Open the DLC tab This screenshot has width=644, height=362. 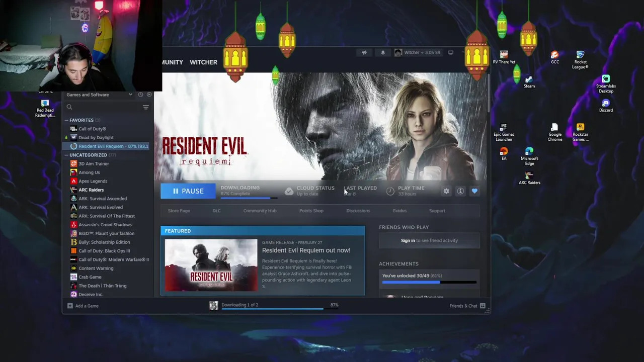216,211
